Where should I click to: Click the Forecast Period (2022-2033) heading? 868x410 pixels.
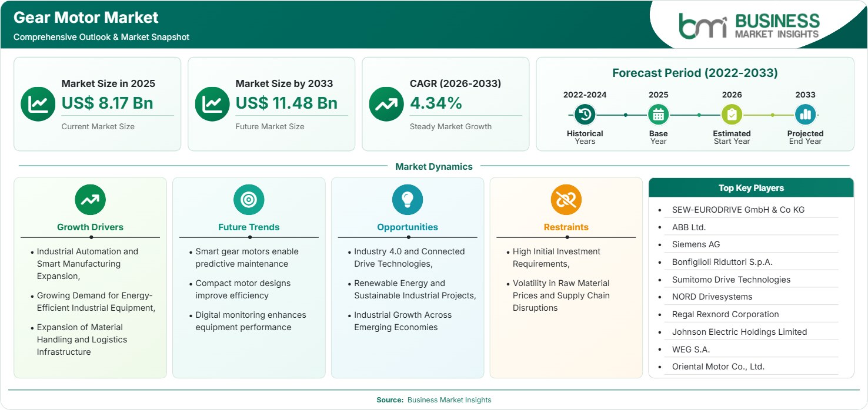[695, 73]
